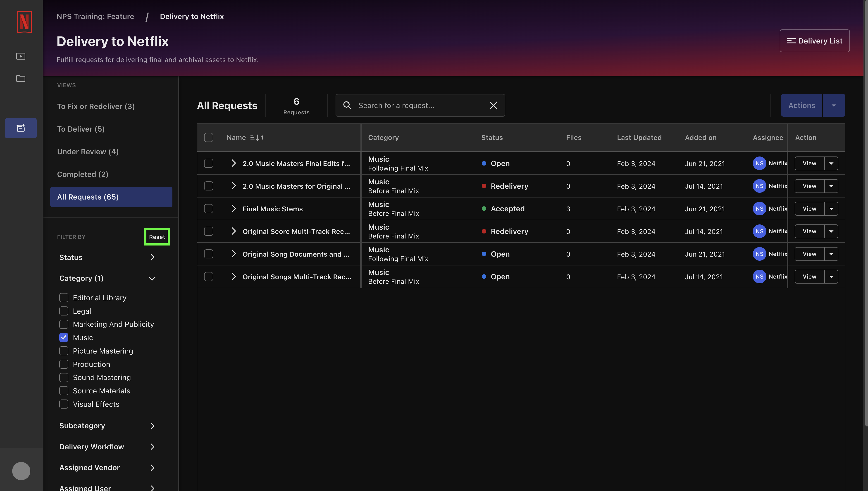
Task: Expand 2.0 Music Masters for Original row
Action: (x=234, y=186)
